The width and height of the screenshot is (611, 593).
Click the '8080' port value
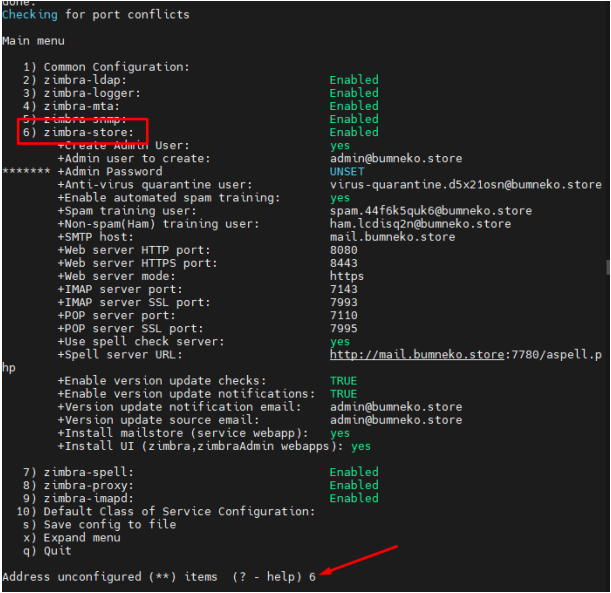(344, 250)
